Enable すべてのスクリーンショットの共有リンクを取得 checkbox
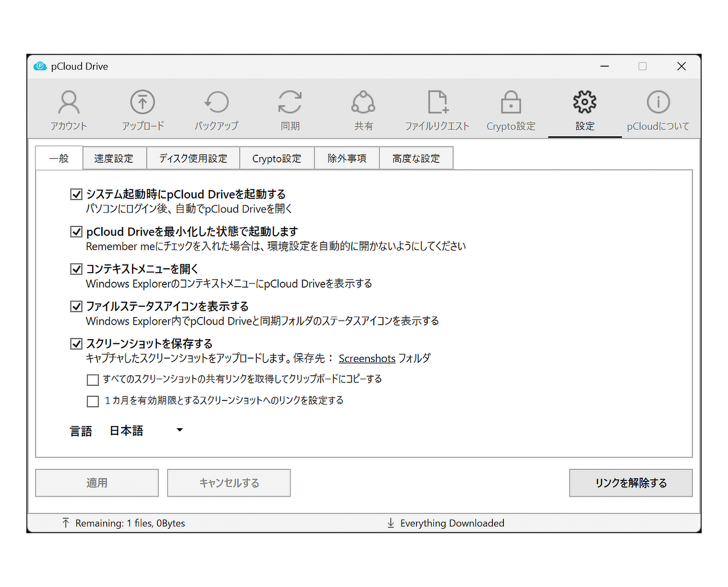This screenshot has height=587, width=728. pos(93,380)
